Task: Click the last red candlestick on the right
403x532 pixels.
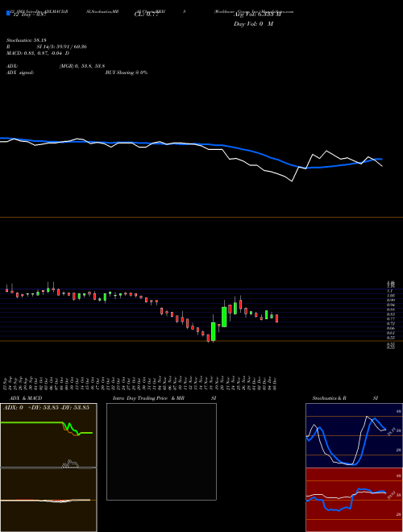Action: (276, 318)
